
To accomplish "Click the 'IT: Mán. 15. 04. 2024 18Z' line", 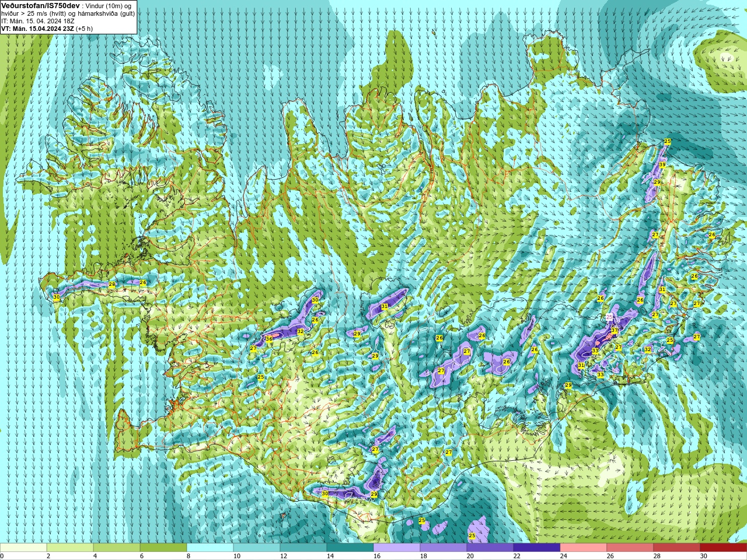I will pyautogui.click(x=38, y=20).
